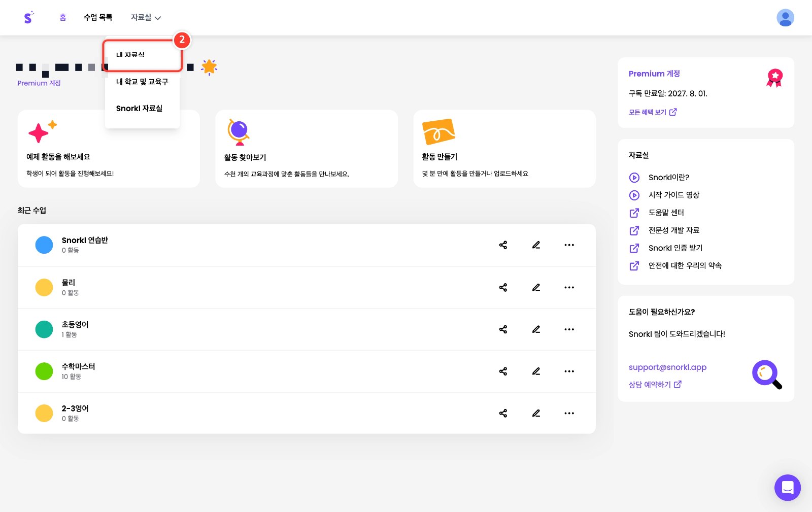
Task: Open more options for Snorkl 연습반
Action: coord(569,245)
